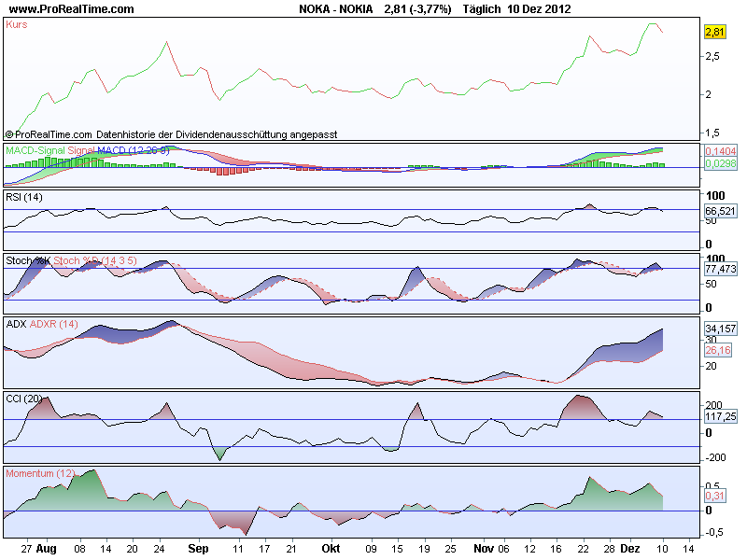Viewport: 747px width, 560px height.
Task: Click the Dez month label on time axis
Action: pos(629,549)
